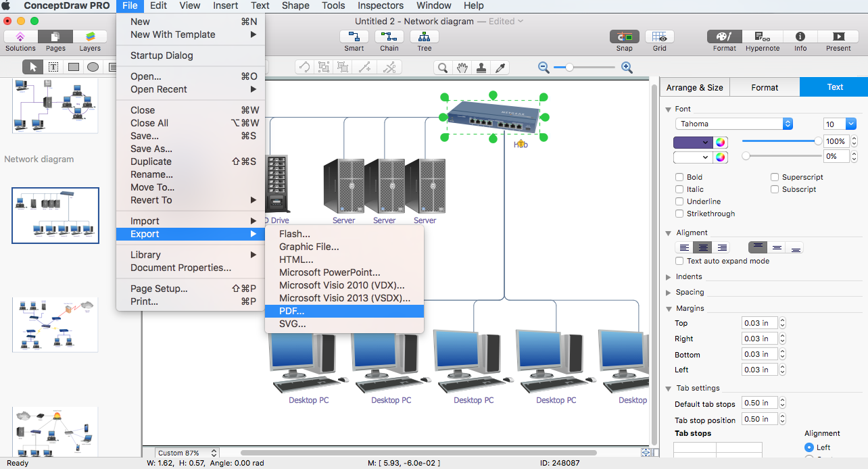Image resolution: width=868 pixels, height=469 pixels.
Task: Check Text auto expand mode
Action: click(x=679, y=261)
